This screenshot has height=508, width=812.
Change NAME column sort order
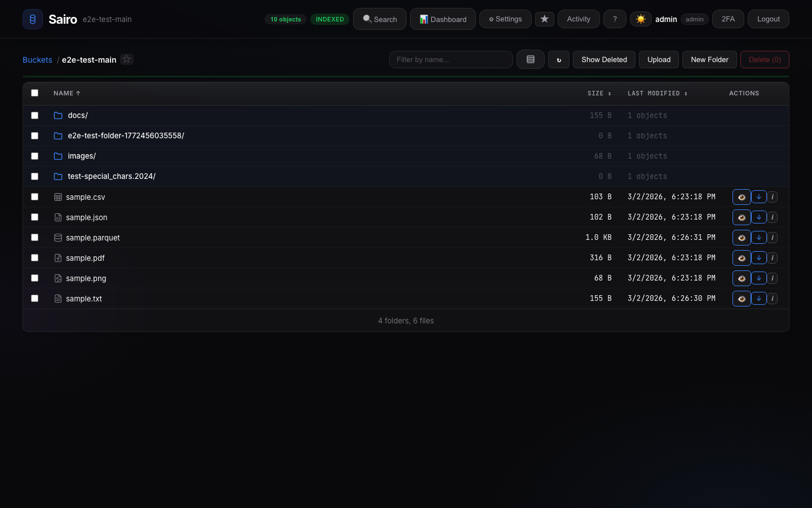(66, 93)
